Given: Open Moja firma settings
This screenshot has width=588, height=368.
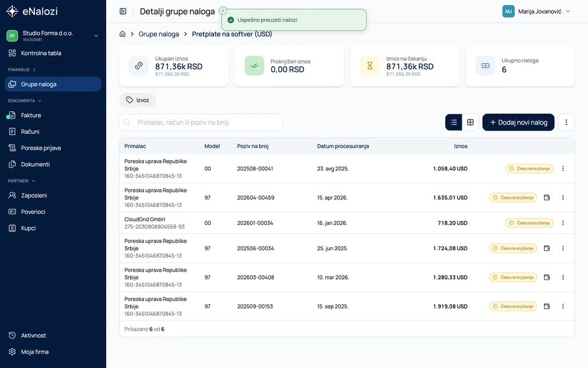Looking at the screenshot, I should point(53,352).
